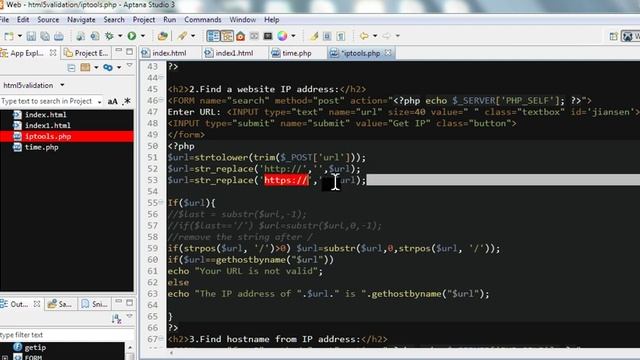Click the Debug bug icon in toolbar
640x360 pixels.
click(109, 36)
